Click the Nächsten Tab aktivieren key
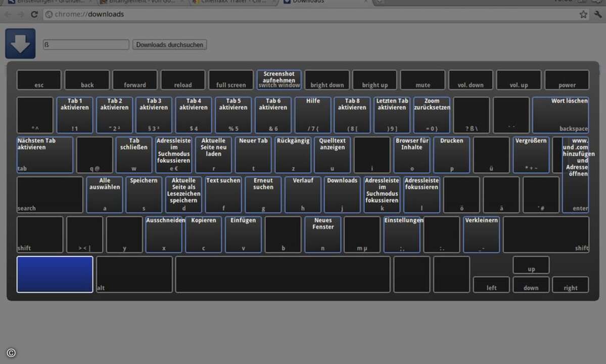 [45, 155]
